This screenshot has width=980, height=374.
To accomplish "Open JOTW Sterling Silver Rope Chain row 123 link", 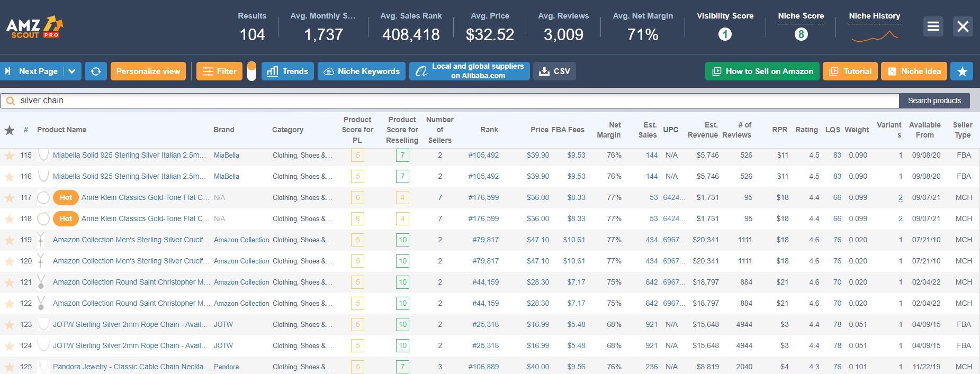I will click(127, 324).
